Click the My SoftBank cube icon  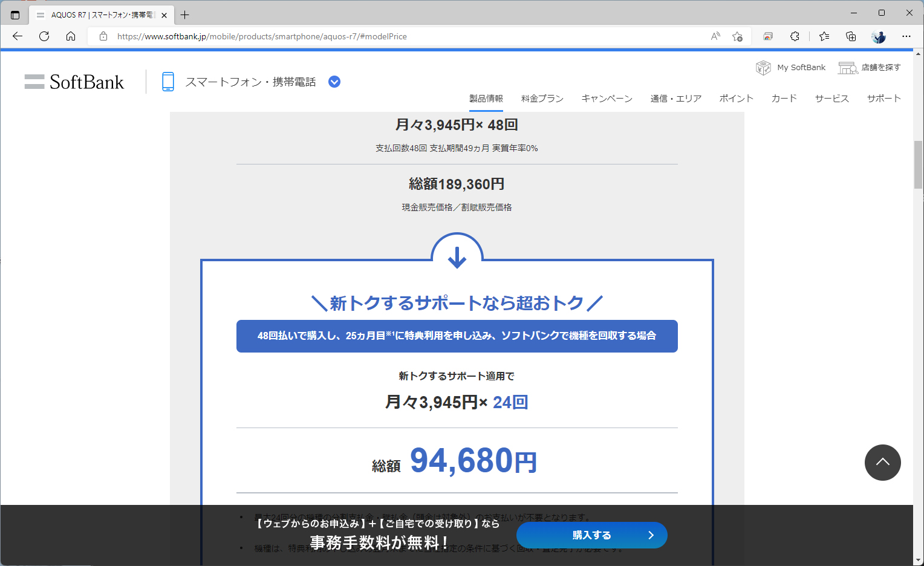pyautogui.click(x=763, y=68)
